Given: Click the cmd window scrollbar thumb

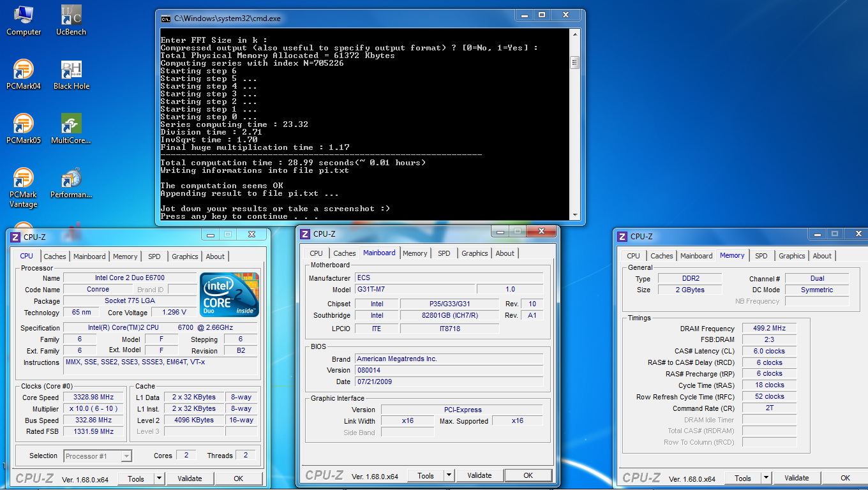Looking at the screenshot, I should pos(574,63).
